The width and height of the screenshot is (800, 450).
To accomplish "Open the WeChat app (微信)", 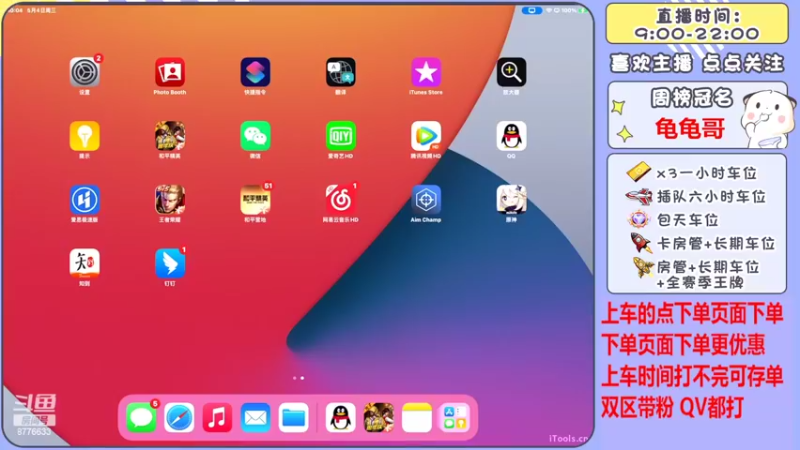I will pyautogui.click(x=255, y=136).
